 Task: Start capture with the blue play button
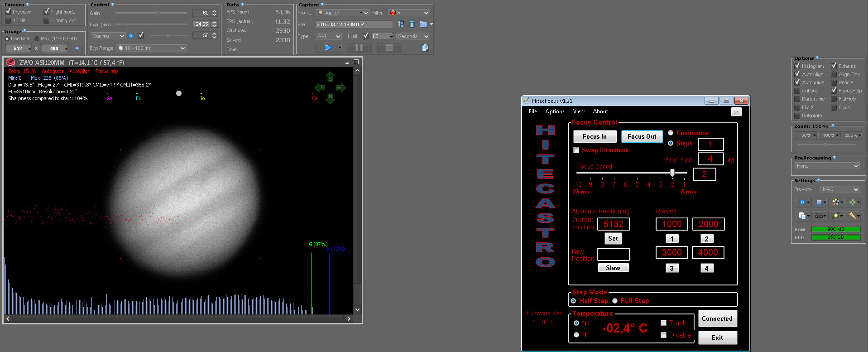coord(328,48)
